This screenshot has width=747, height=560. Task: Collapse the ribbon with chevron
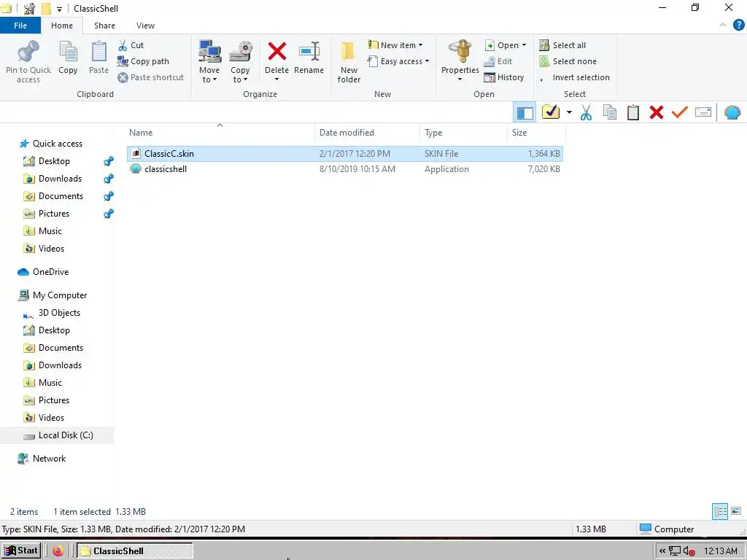tap(723, 26)
